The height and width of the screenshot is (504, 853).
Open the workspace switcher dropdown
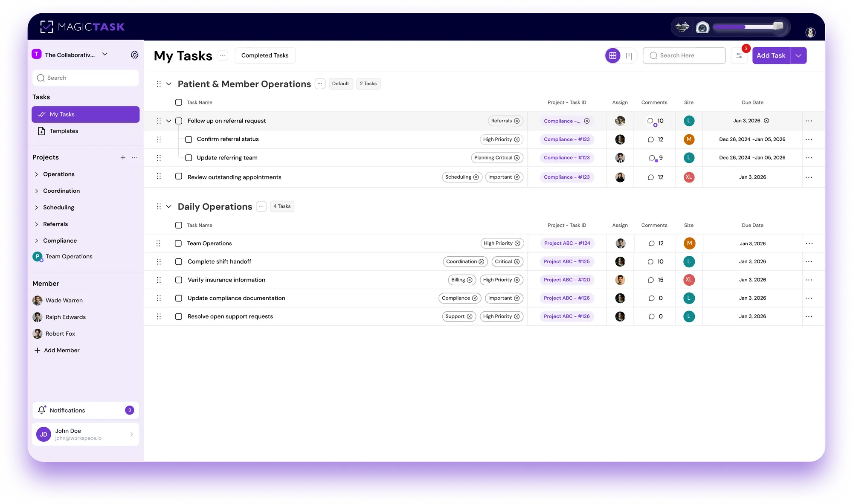tap(105, 54)
